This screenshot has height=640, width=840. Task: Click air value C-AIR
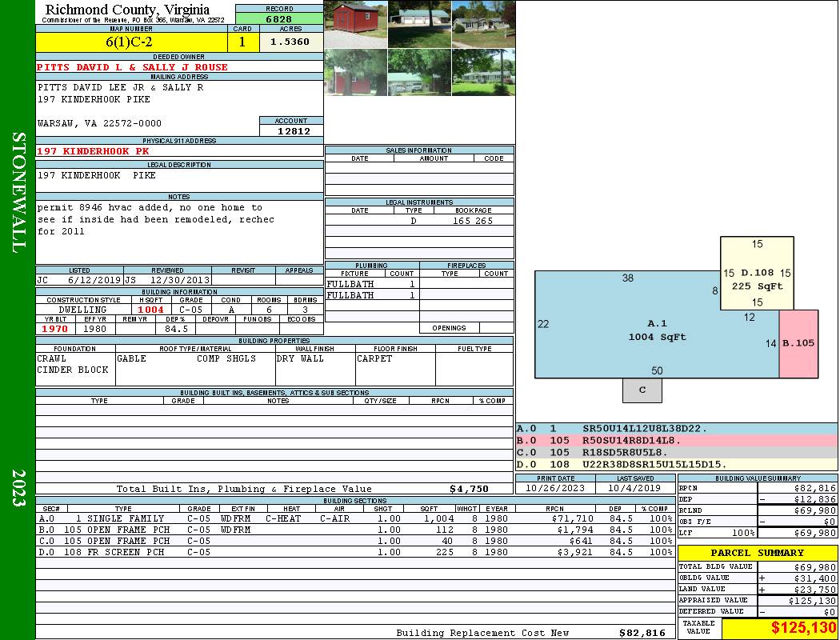(335, 518)
